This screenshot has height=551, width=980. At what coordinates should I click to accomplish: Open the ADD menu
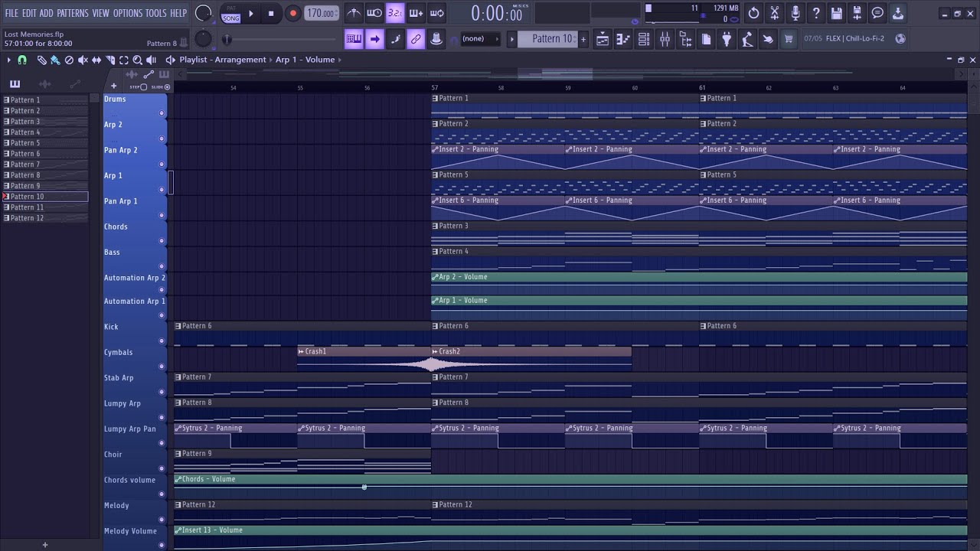pos(46,13)
